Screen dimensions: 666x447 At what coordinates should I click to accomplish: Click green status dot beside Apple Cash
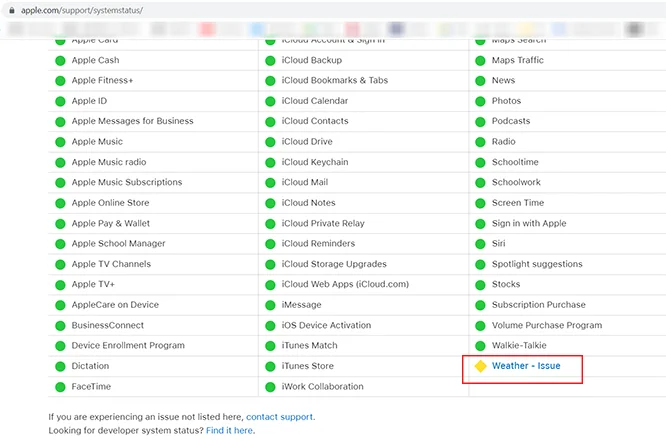(x=60, y=61)
